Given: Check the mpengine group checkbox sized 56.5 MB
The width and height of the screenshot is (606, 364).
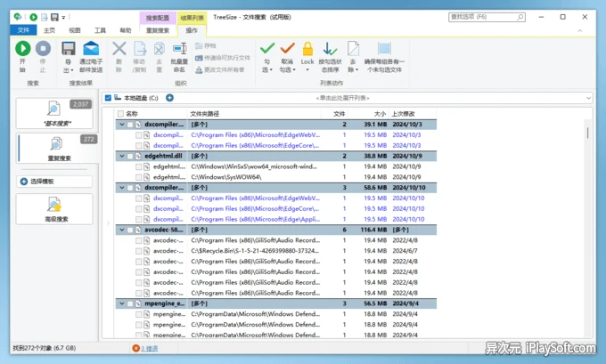Looking at the screenshot, I should coord(130,303).
